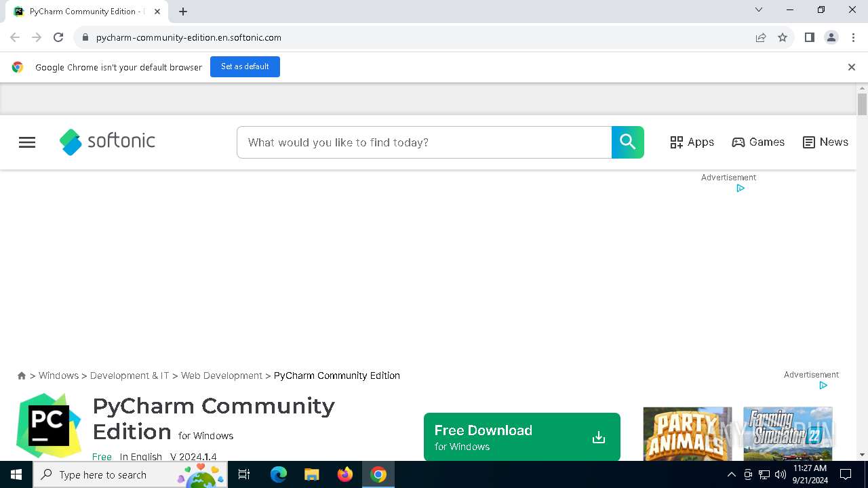Open the Windows Start menu

click(16, 474)
